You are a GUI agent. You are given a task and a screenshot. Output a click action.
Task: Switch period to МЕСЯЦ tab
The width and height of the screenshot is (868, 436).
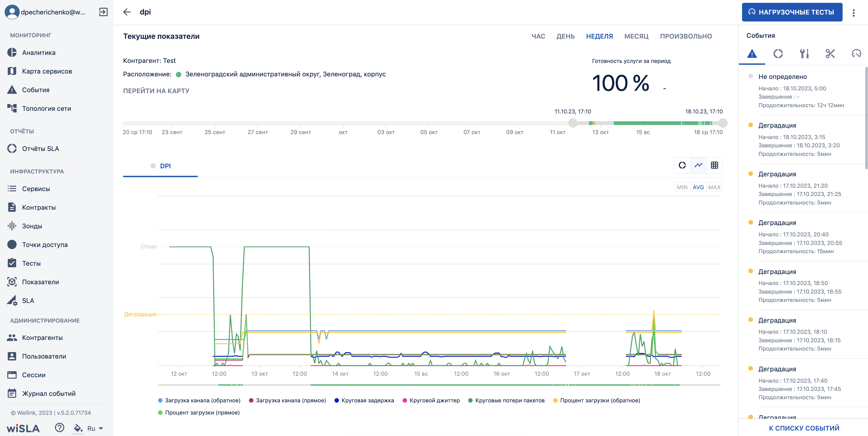[x=636, y=36]
